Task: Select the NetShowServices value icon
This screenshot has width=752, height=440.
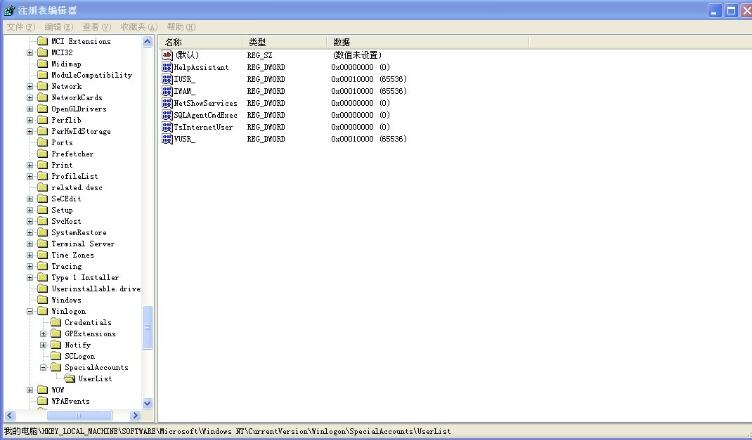Action: [167, 103]
